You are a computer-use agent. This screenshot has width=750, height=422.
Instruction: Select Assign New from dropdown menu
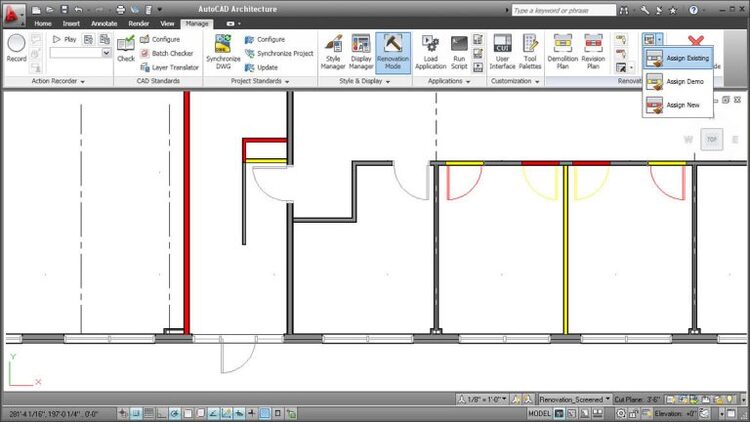(x=678, y=105)
